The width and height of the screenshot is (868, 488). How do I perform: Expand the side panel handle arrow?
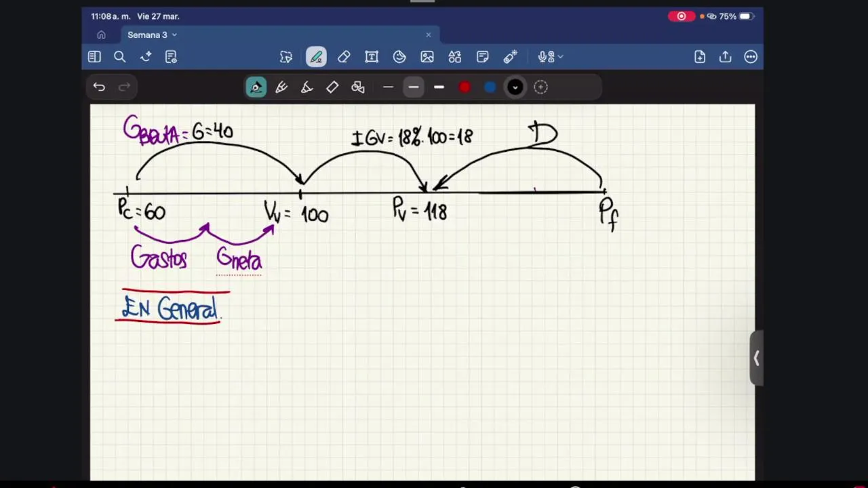coord(757,359)
